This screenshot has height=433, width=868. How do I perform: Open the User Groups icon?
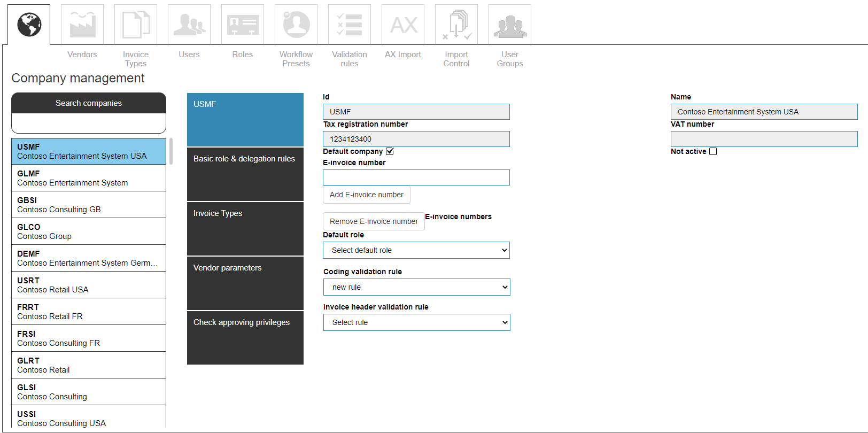click(x=510, y=25)
